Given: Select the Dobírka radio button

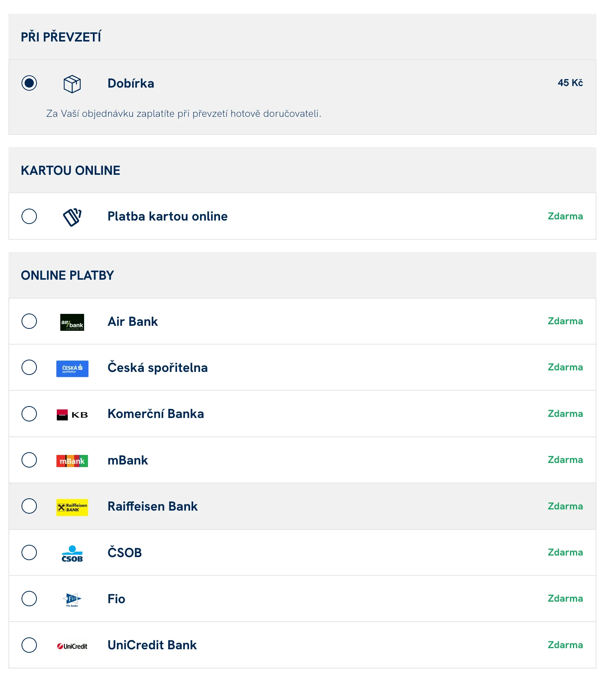Looking at the screenshot, I should [x=29, y=83].
